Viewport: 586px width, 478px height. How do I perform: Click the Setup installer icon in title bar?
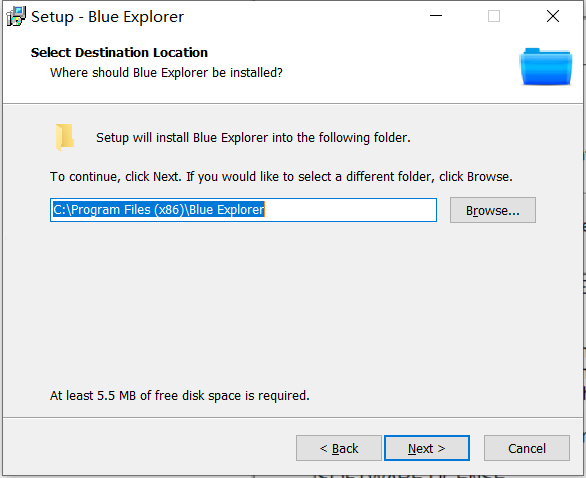16,16
